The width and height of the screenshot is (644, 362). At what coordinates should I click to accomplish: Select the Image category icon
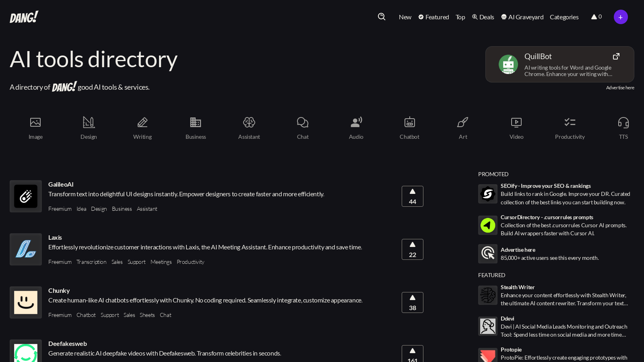pyautogui.click(x=35, y=122)
